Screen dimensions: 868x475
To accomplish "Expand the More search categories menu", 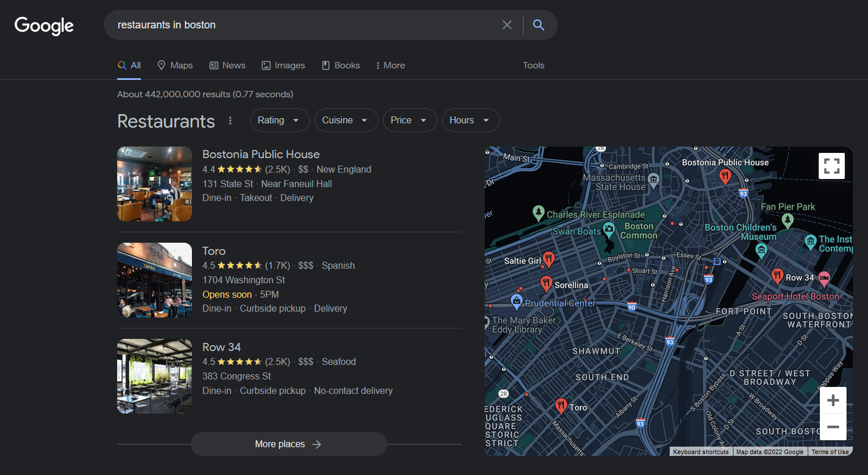I will pyautogui.click(x=390, y=65).
